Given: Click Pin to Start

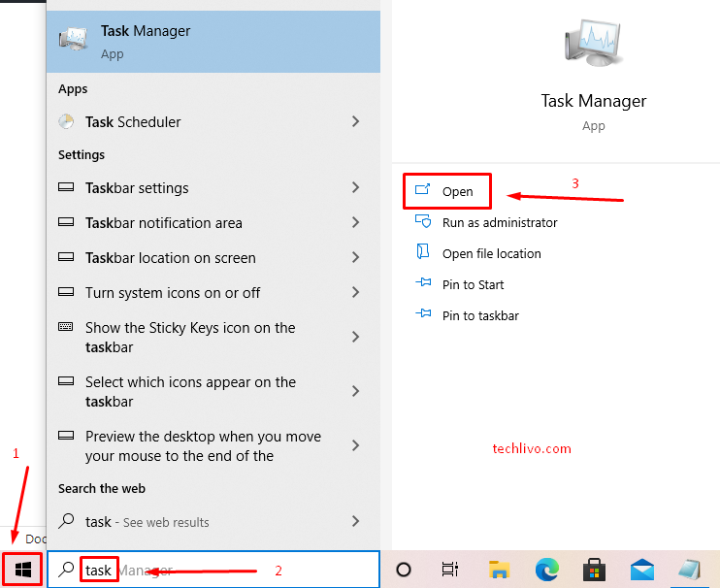Looking at the screenshot, I should click(x=473, y=284).
